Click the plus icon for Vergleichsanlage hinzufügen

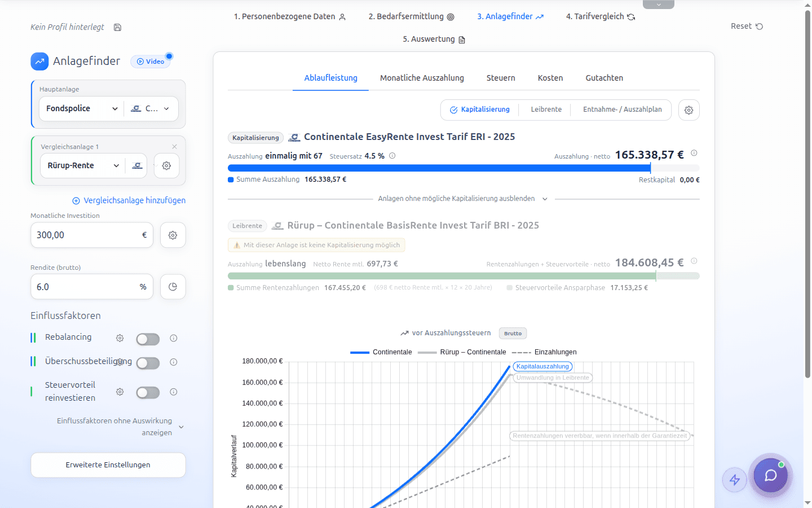click(x=76, y=201)
